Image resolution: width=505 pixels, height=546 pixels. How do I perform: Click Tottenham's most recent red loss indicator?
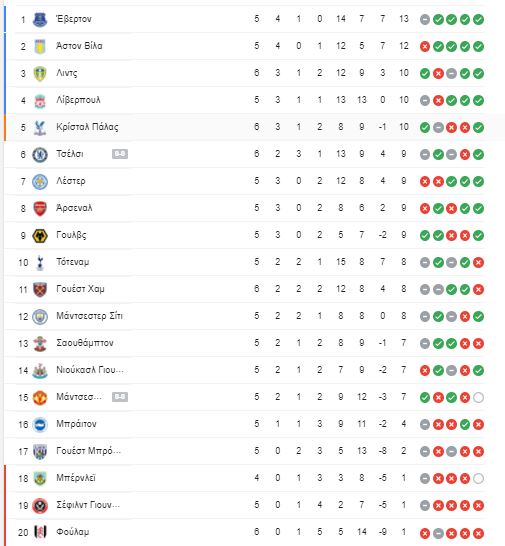479,262
